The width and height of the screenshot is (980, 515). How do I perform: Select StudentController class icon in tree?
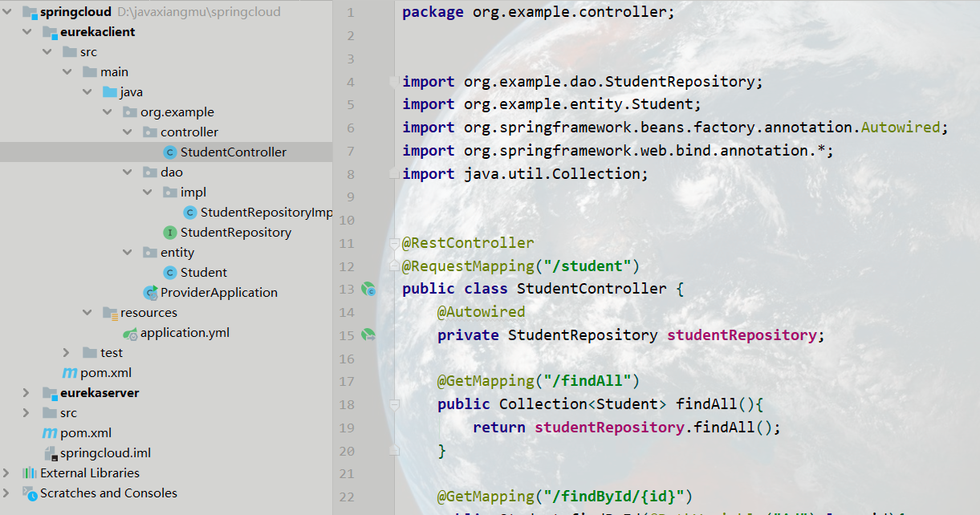click(169, 152)
